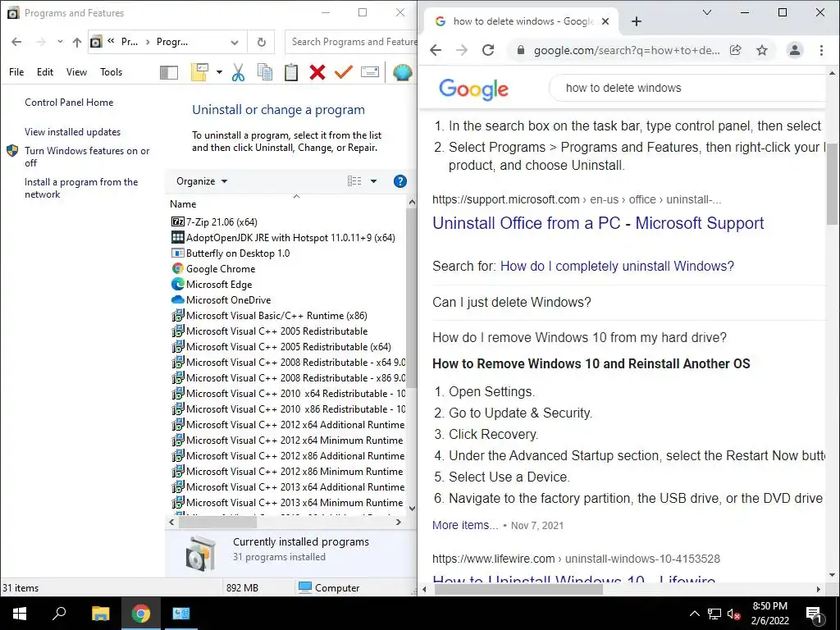Open Uninstall Office from a PC result
The height and width of the screenshot is (630, 840).
tap(598, 223)
